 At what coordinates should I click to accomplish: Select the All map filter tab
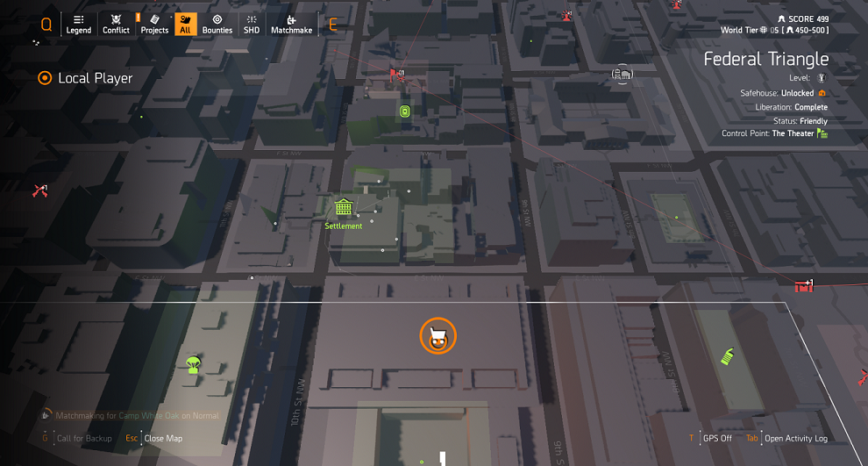point(186,25)
